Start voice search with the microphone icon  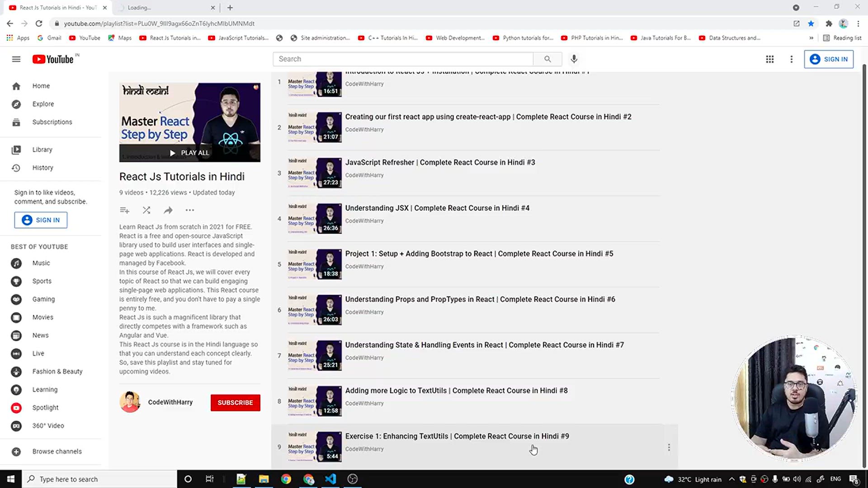click(x=574, y=59)
